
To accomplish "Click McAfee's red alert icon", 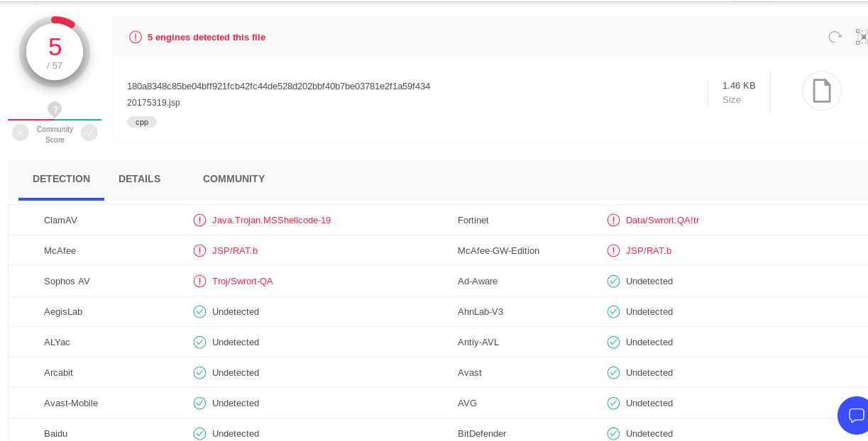I will [199, 251].
